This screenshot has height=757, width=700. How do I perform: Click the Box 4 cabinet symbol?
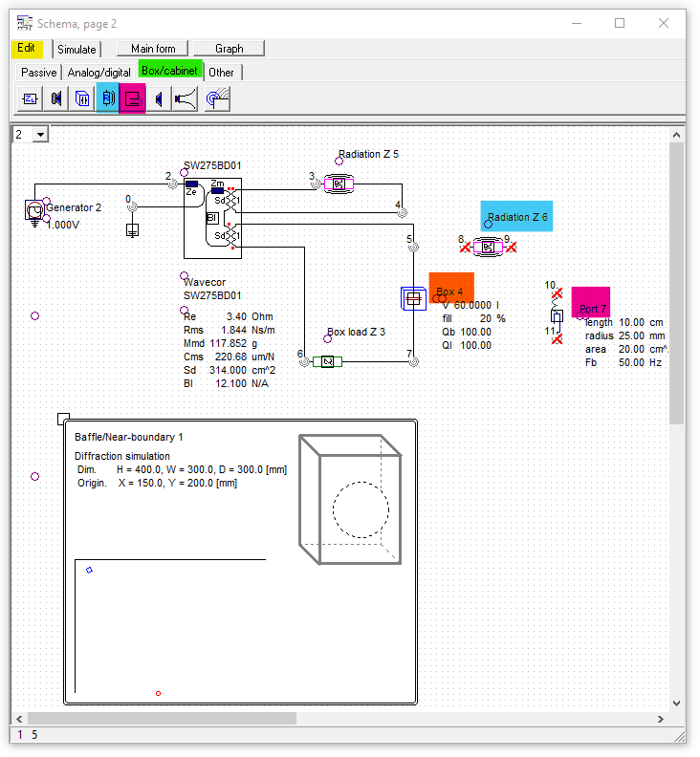(x=413, y=299)
